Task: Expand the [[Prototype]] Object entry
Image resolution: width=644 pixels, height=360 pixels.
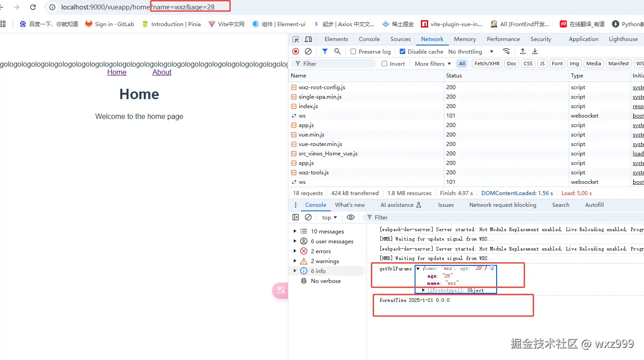Action: point(424,290)
